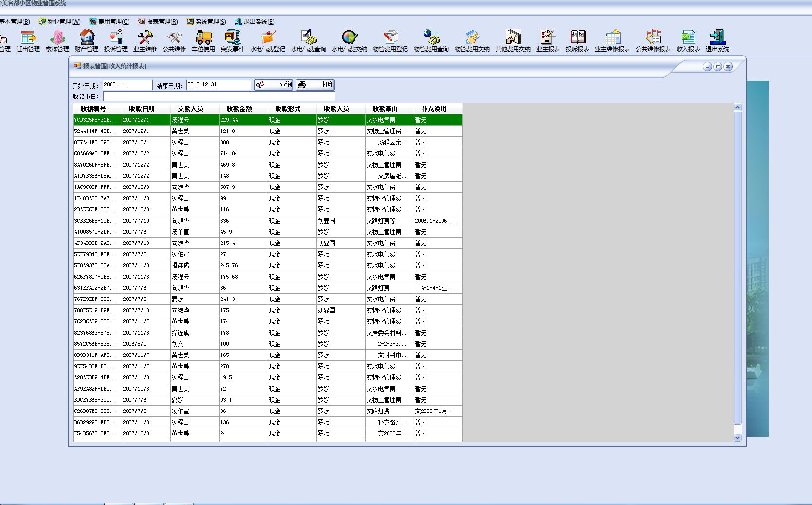
Task: Close the 报表管理 report window
Action: point(728,67)
